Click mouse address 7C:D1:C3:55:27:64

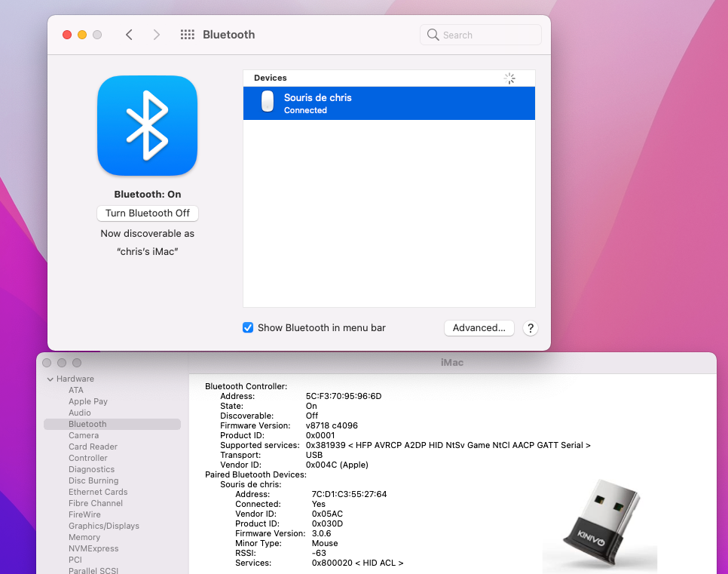(x=349, y=495)
